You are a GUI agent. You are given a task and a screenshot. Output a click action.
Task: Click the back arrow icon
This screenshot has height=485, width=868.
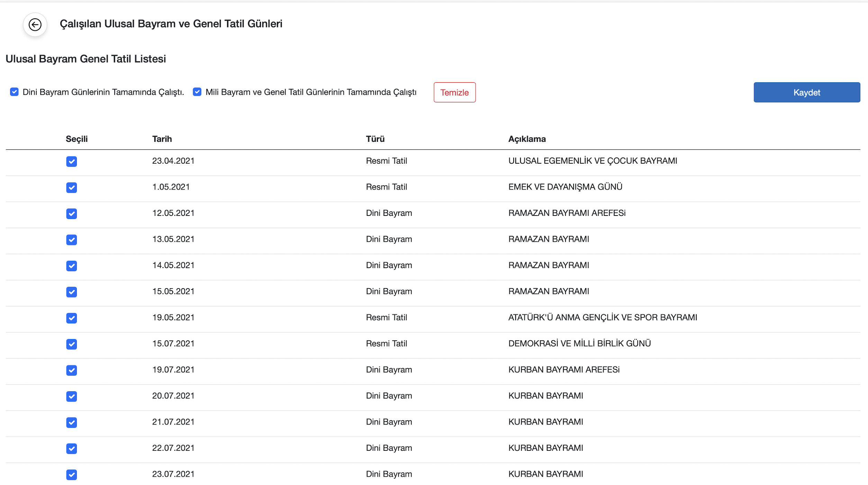pos(35,25)
